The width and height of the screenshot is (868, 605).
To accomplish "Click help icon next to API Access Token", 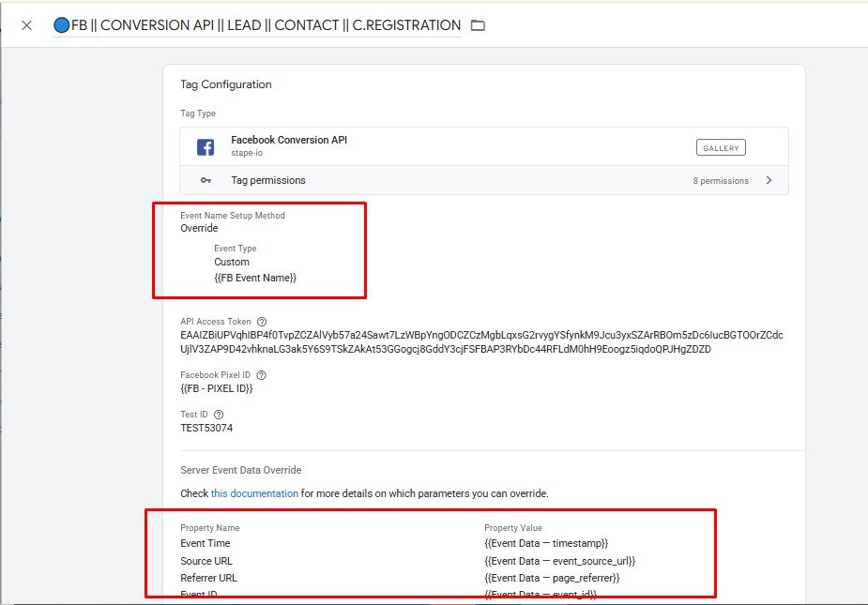I will (x=262, y=322).
